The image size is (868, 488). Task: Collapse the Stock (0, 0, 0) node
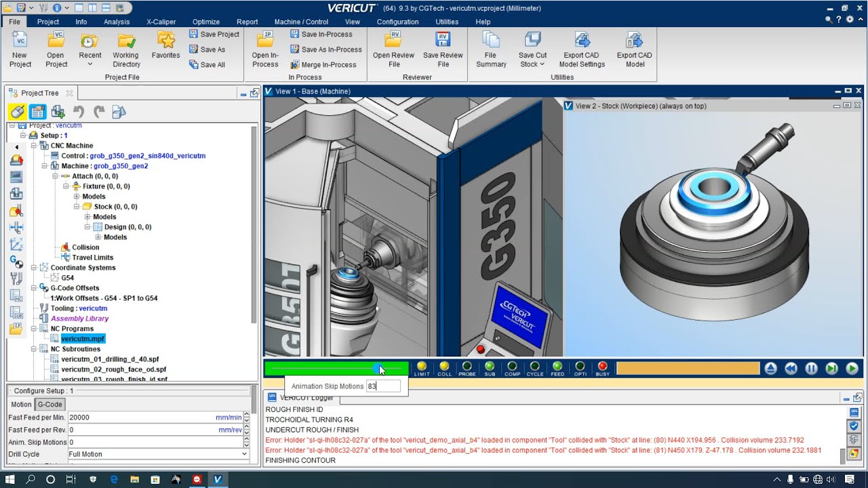pos(77,207)
